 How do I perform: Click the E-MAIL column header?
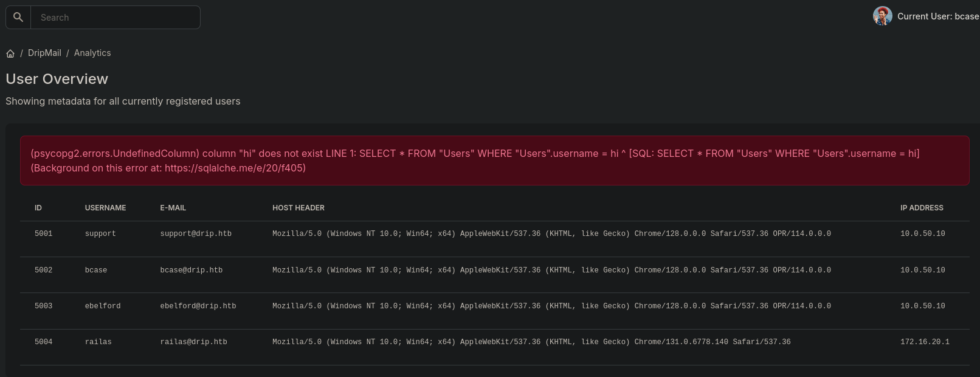coord(173,208)
